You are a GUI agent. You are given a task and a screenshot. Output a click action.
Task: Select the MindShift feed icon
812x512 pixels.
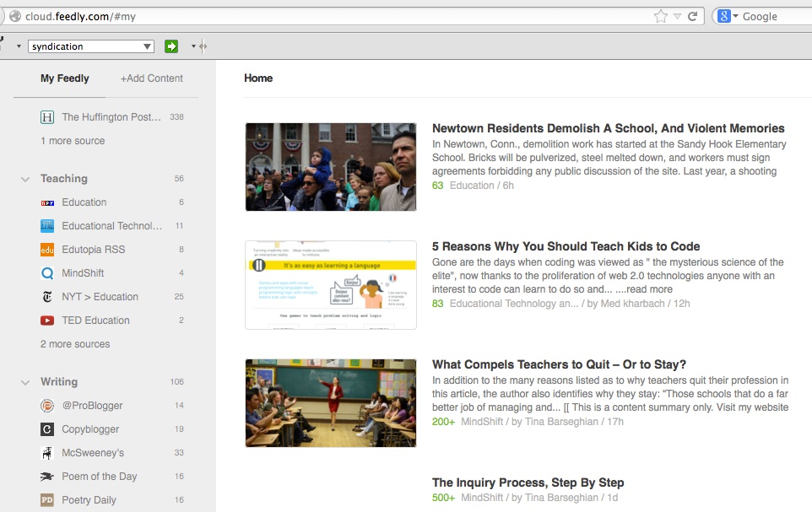[47, 273]
